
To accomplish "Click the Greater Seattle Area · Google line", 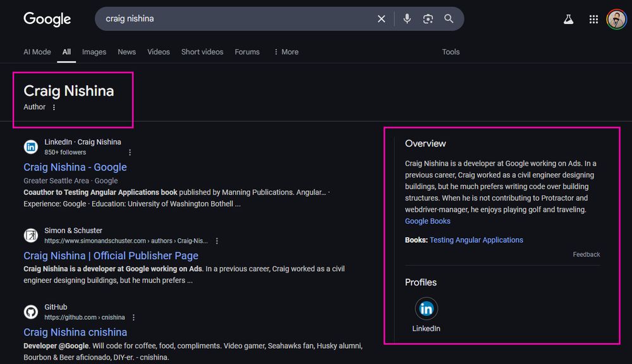I will click(71, 181).
